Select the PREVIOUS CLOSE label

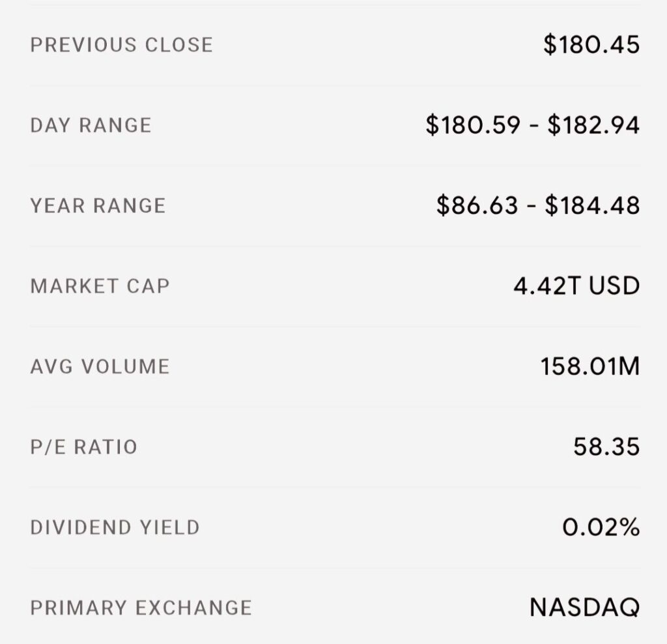[x=122, y=45]
